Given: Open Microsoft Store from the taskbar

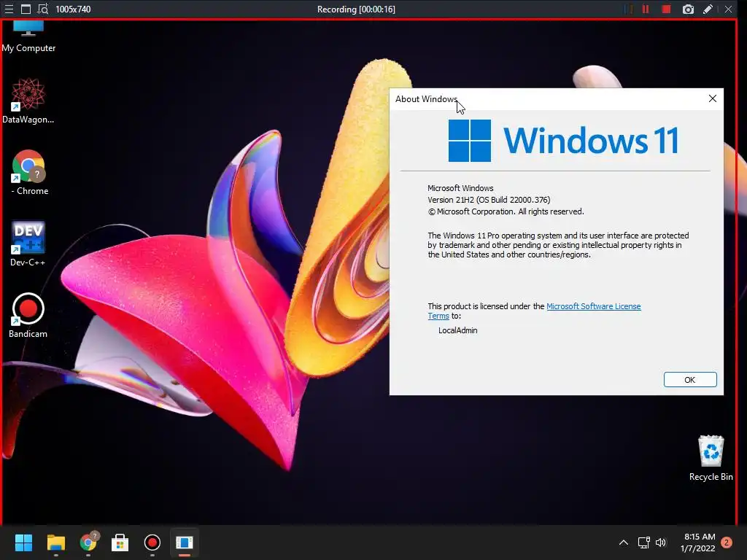Looking at the screenshot, I should point(120,542).
